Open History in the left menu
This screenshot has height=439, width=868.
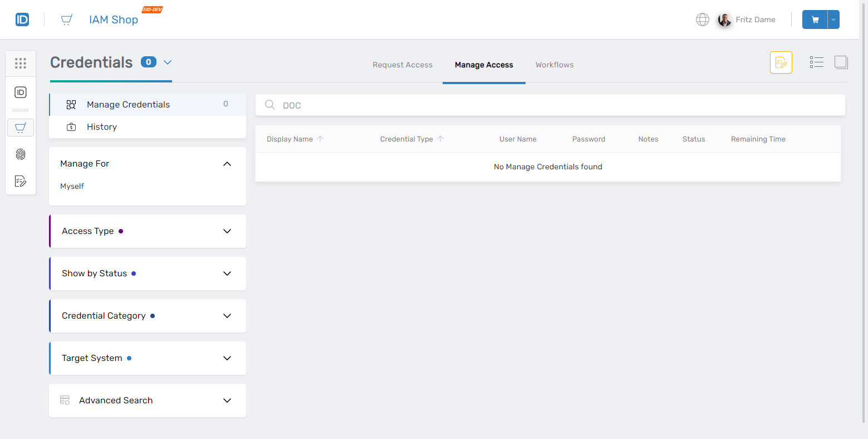pos(102,127)
